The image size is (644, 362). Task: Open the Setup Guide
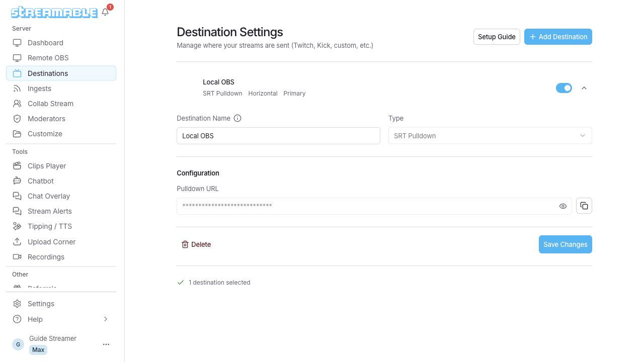[497, 37]
